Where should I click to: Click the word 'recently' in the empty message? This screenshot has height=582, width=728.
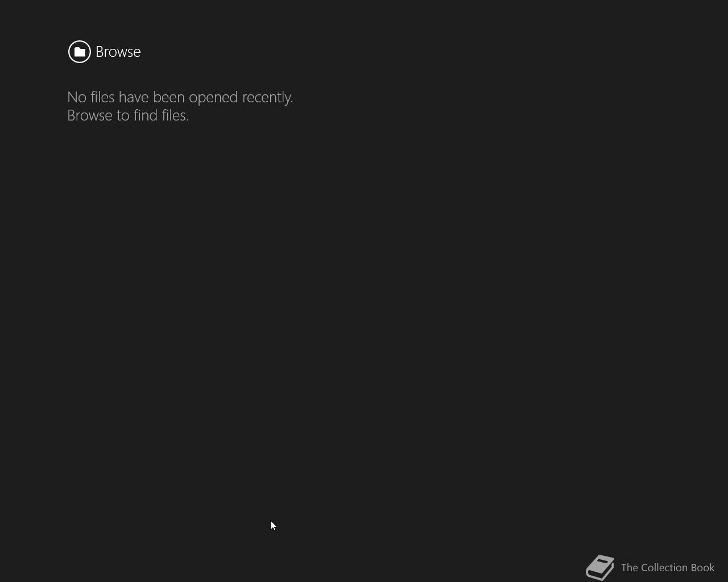[267, 98]
